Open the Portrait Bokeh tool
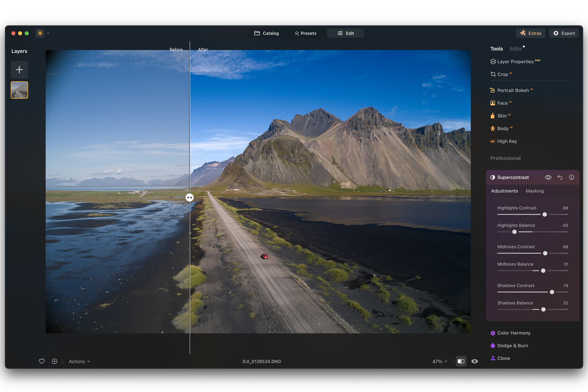The width and height of the screenshot is (588, 392). coord(511,91)
